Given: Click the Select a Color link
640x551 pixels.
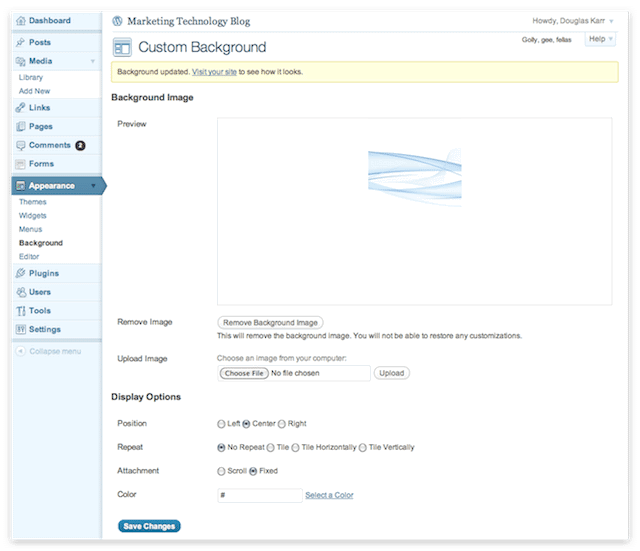Looking at the screenshot, I should tap(329, 495).
